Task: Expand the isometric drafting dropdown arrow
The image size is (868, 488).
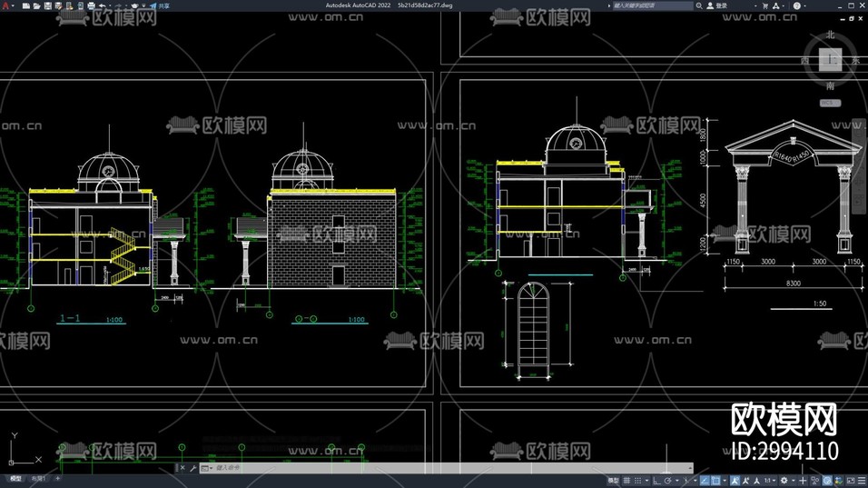Action: click(x=695, y=481)
